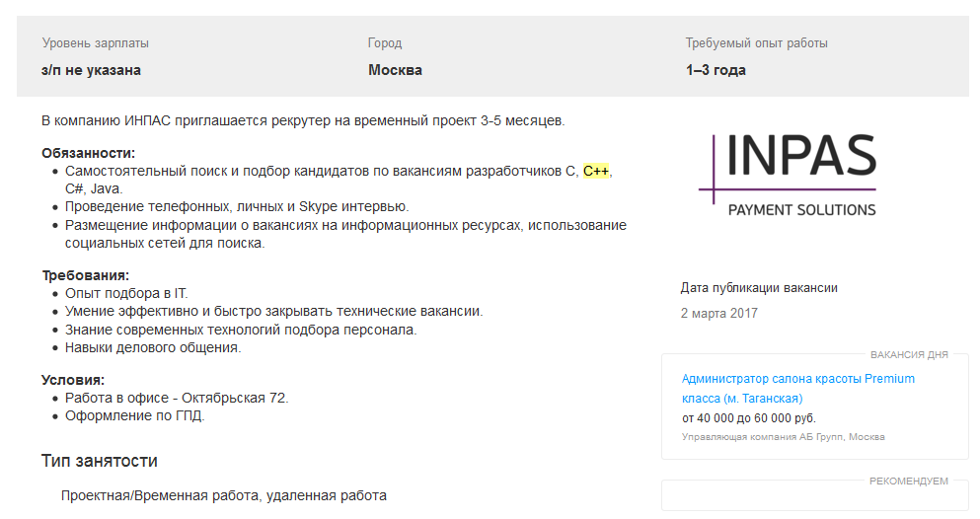980x519 pixels.
Task: Click the INPAS Payment Solutions company logo
Action: 788,175
